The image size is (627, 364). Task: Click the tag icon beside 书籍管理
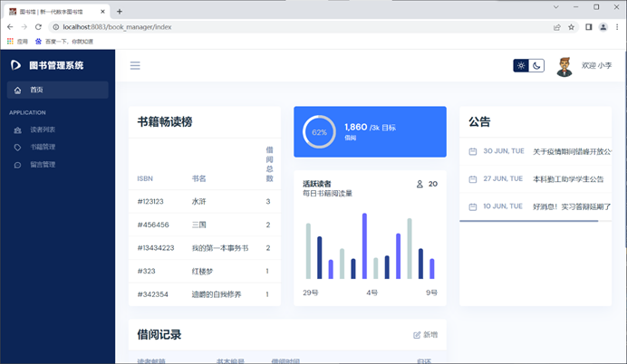point(17,148)
